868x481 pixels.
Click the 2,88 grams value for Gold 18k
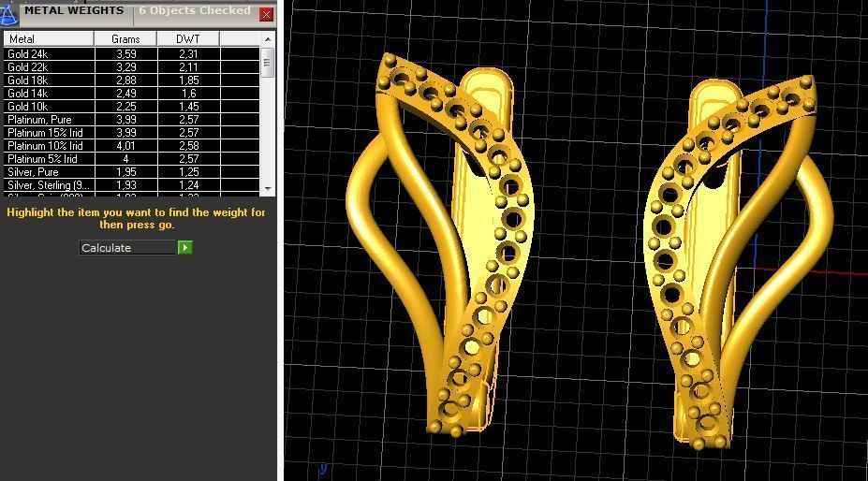coord(126,80)
